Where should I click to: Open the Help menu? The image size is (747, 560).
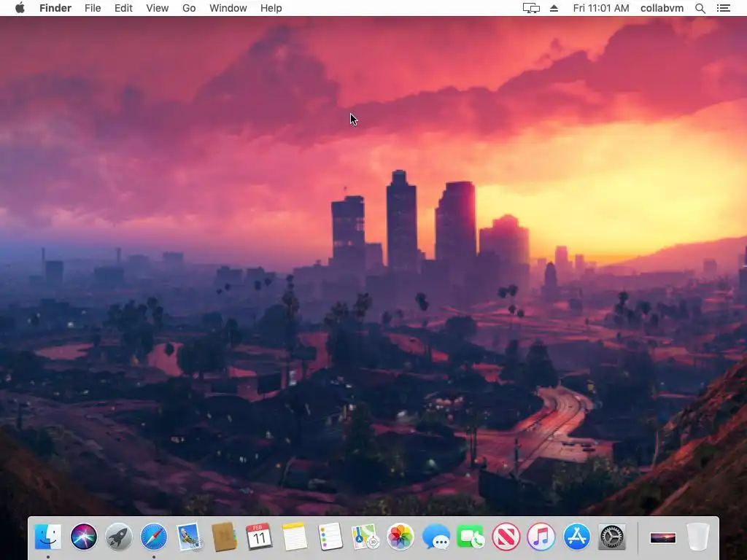point(271,8)
